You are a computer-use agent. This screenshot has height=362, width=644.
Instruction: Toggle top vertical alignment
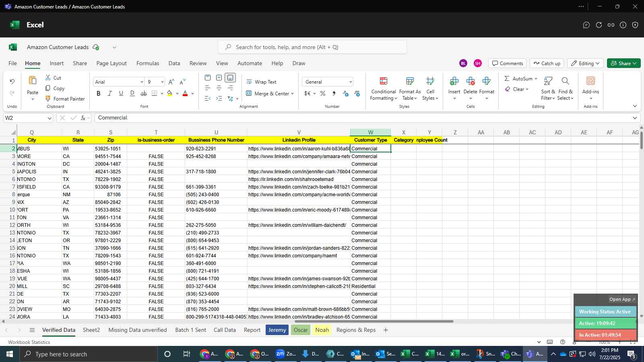[x=208, y=78]
